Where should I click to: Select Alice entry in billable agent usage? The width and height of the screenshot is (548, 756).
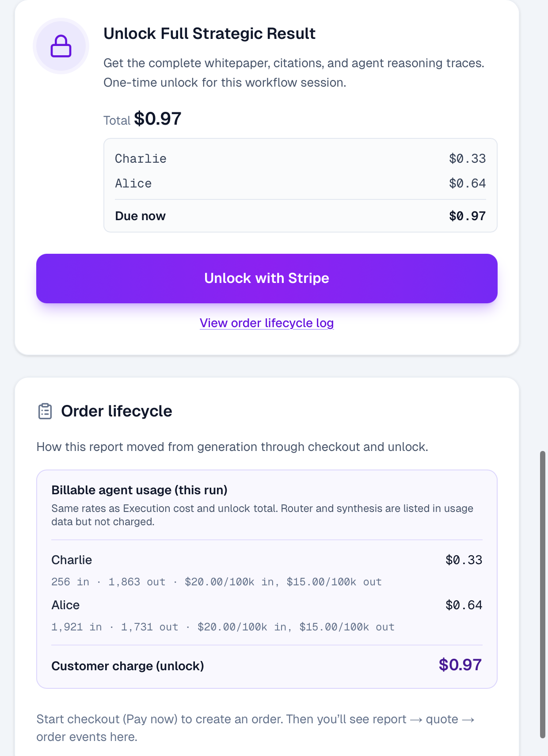267,605
